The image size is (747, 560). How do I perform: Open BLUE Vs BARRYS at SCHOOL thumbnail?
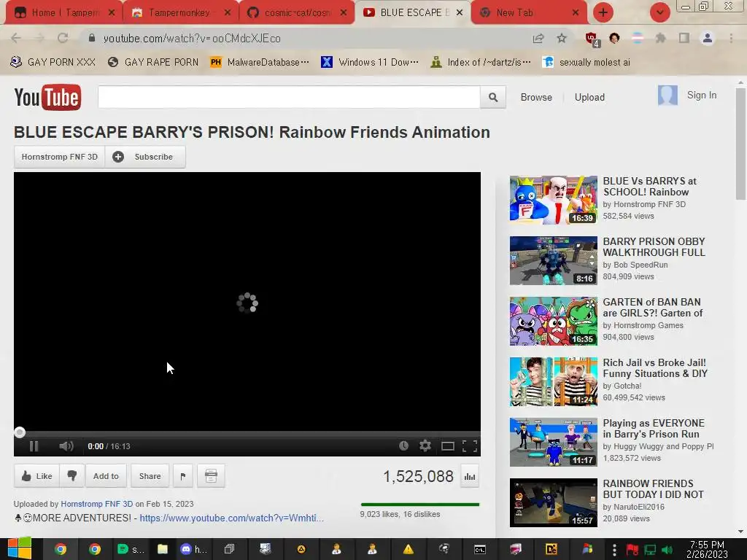553,200
